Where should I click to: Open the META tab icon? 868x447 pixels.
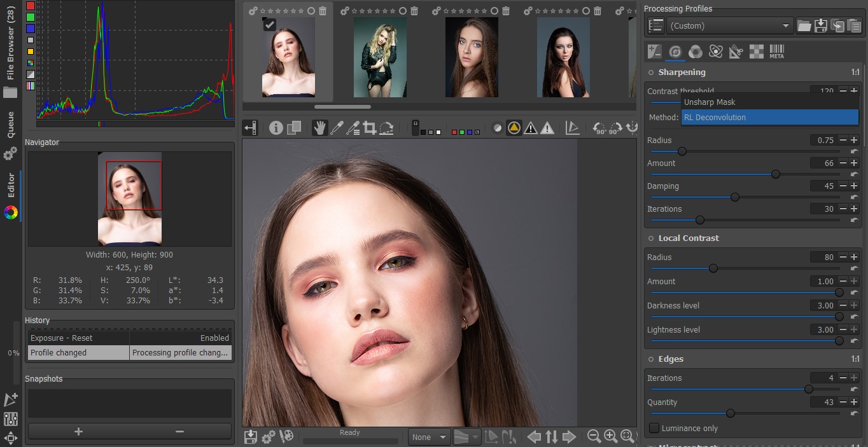pos(776,52)
